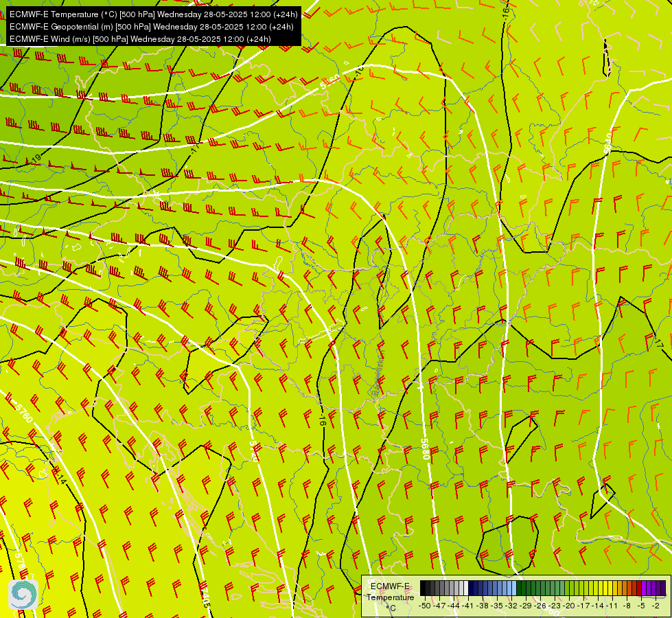
Task: Click the black swatch above -50
Action: point(423,588)
